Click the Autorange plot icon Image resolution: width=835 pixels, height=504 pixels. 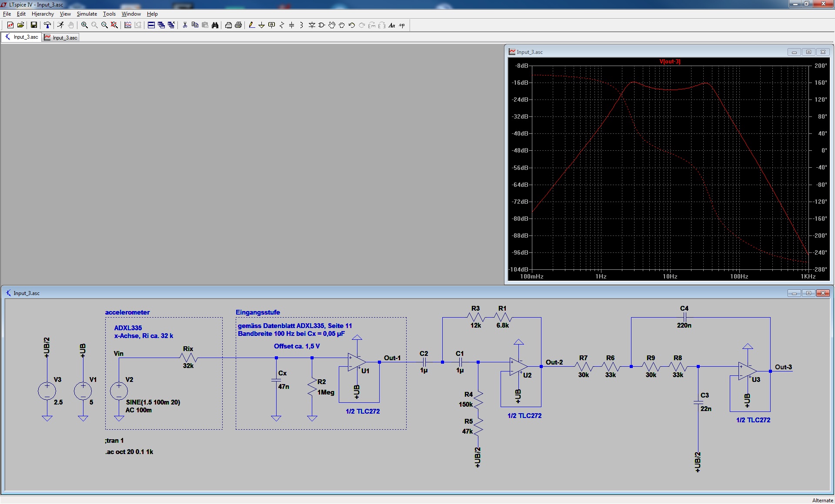click(x=128, y=25)
